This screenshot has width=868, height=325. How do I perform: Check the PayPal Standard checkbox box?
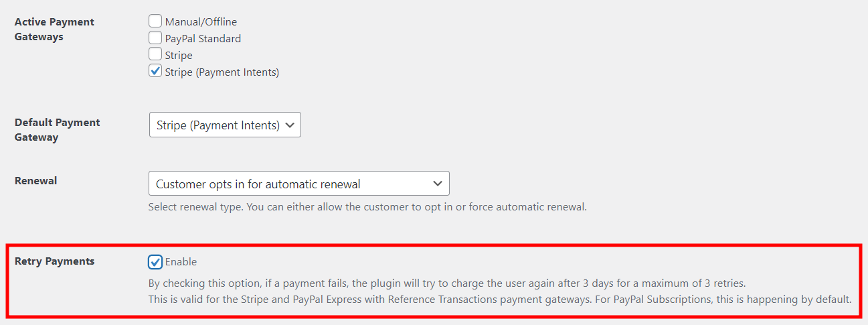[x=155, y=38]
